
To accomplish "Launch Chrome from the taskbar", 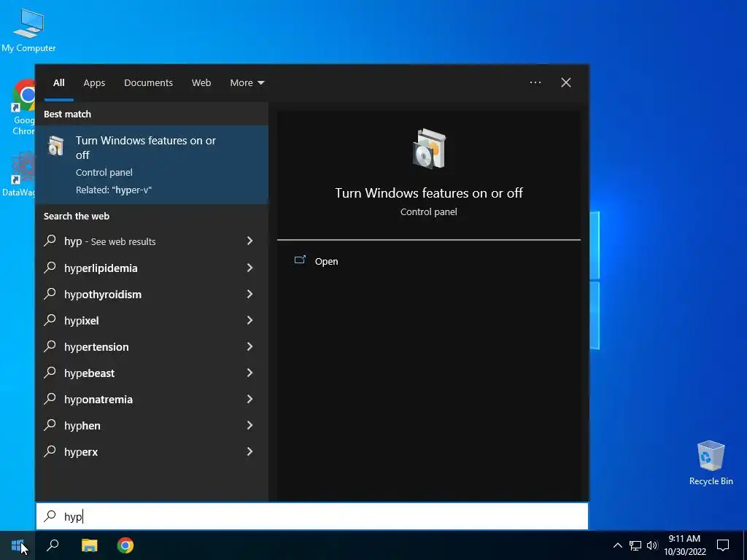I will pyautogui.click(x=125, y=545).
